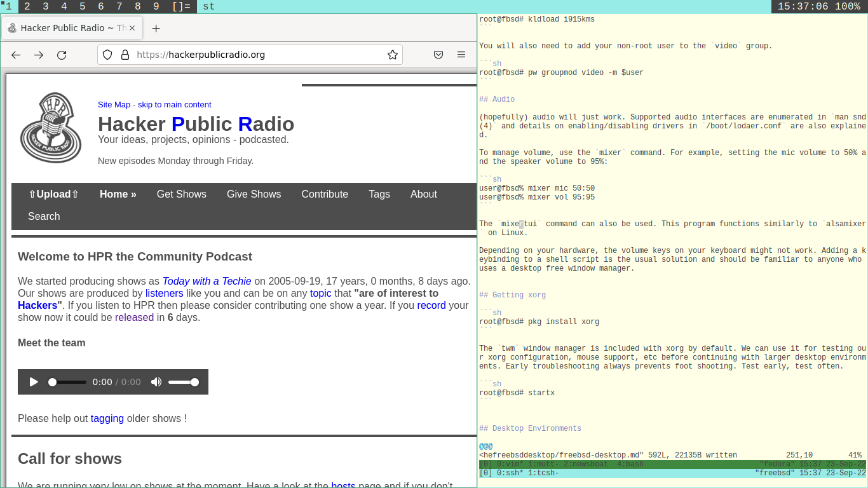
Task: Click the HPR microphone logo
Action: (x=51, y=127)
